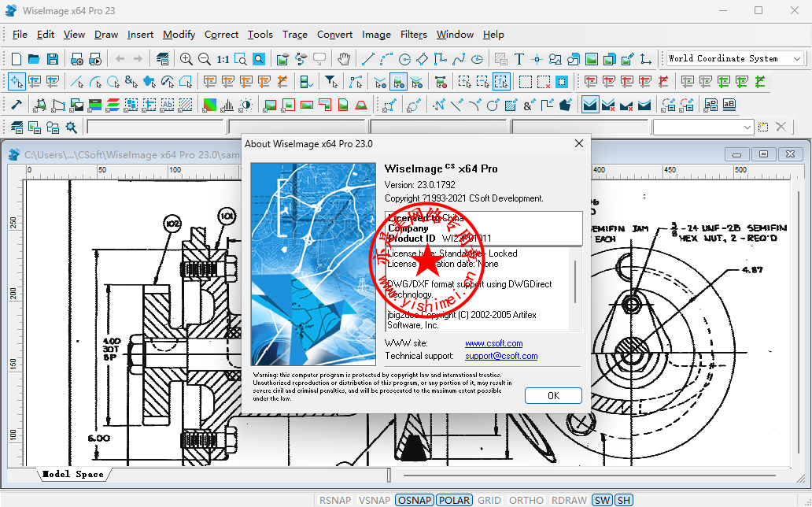The width and height of the screenshot is (812, 507).
Task: Open the Correct menu
Action: click(x=221, y=35)
